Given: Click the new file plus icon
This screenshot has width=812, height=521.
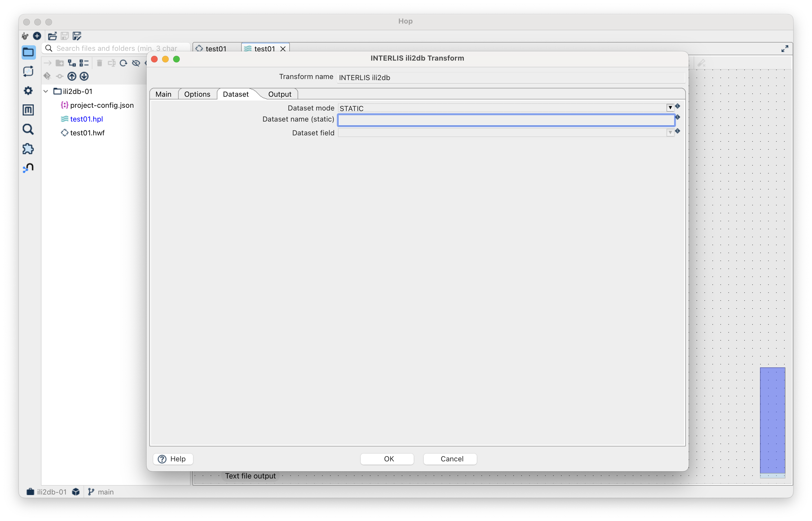Looking at the screenshot, I should coord(37,36).
